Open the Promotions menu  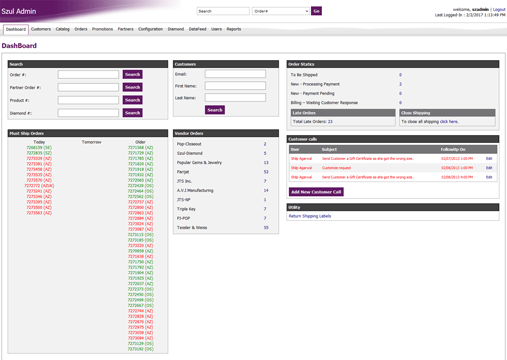102,29
